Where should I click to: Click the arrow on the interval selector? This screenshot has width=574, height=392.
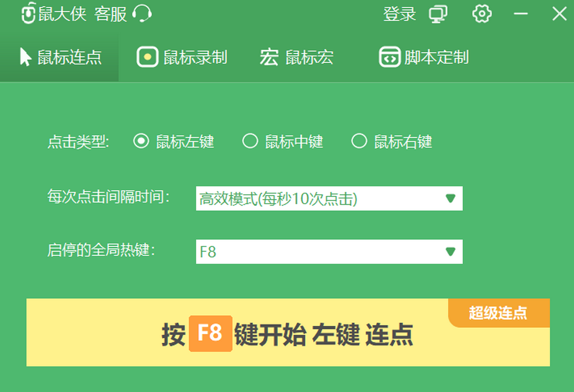[x=451, y=198]
